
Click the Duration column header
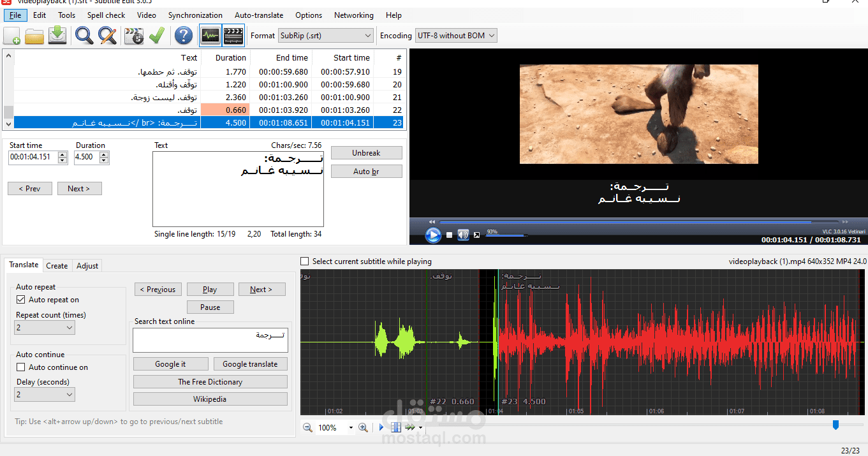(x=225, y=57)
